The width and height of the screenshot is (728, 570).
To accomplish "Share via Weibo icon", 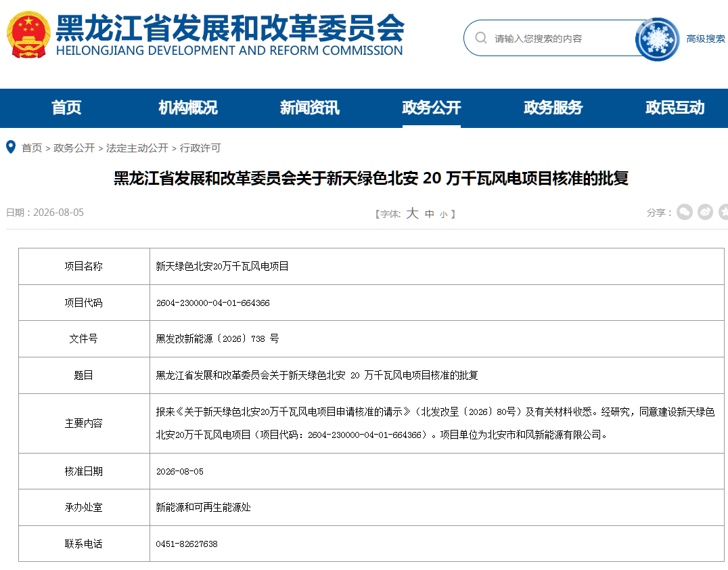I will [x=705, y=213].
